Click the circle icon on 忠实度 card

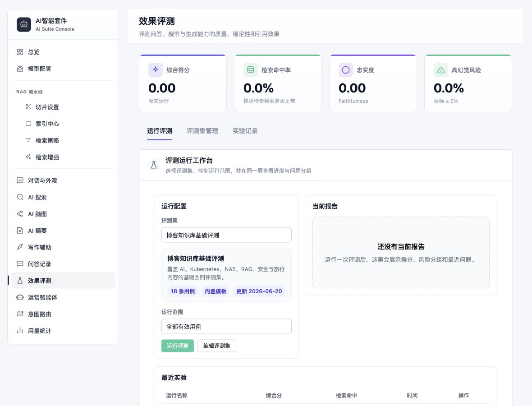[345, 70]
